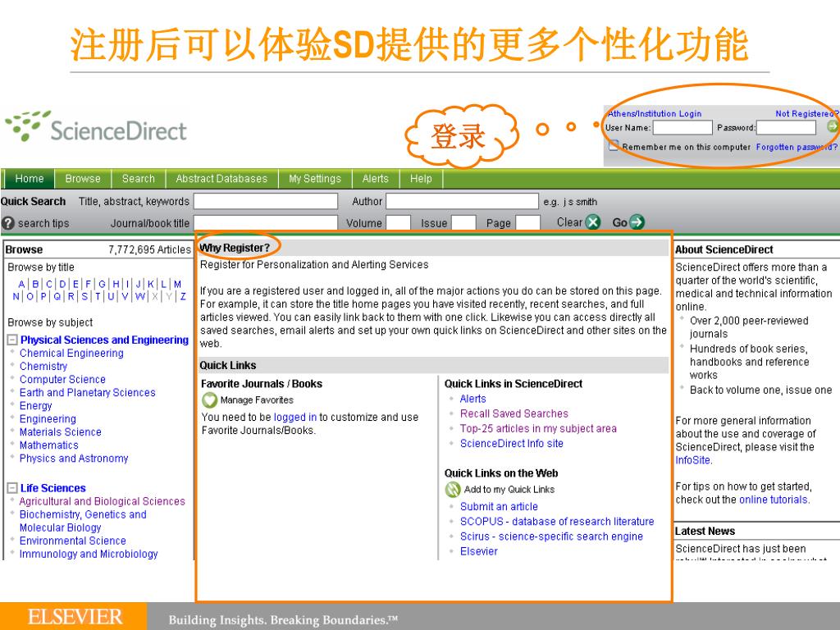Click the Manage Favorites heart icon
The image size is (840, 630).
(209, 400)
